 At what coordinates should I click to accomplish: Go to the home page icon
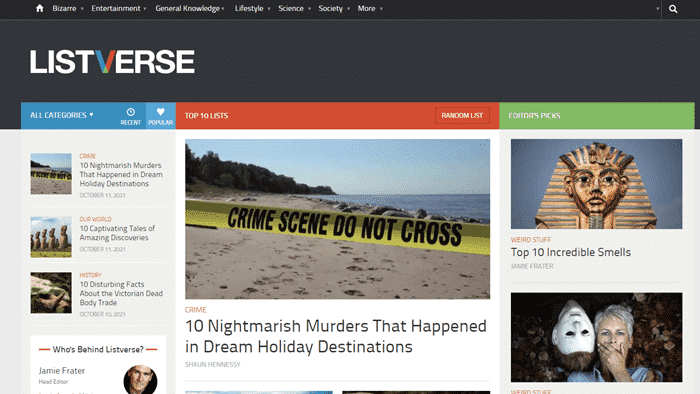click(x=39, y=8)
